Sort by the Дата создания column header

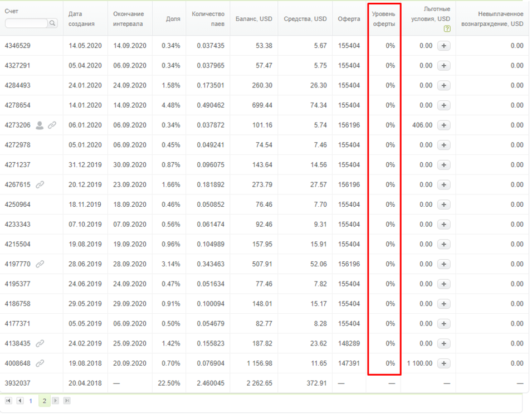[x=81, y=19]
